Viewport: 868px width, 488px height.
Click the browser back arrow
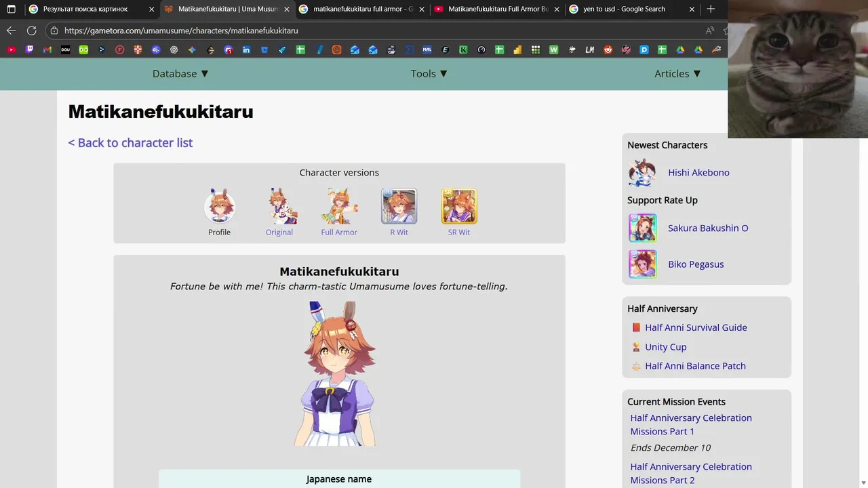point(11,30)
